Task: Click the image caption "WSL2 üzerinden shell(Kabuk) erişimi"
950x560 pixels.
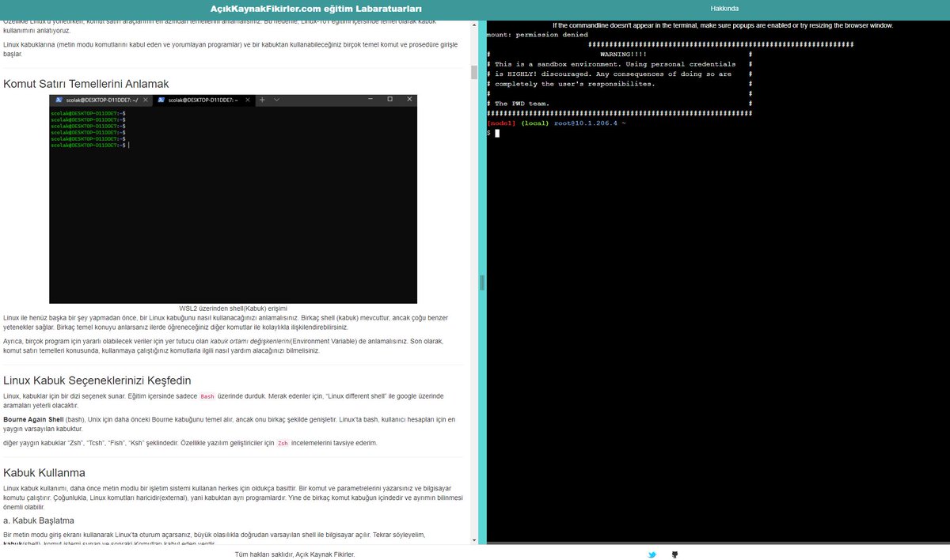Action: pos(233,308)
